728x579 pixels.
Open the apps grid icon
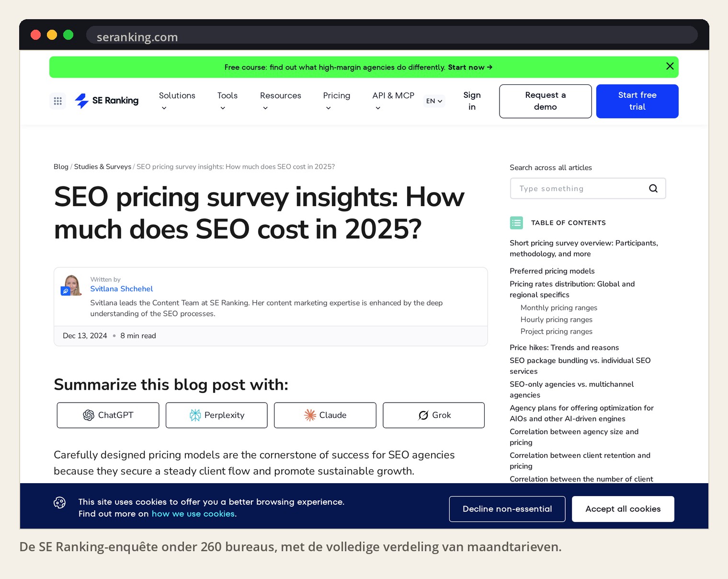pos(58,101)
